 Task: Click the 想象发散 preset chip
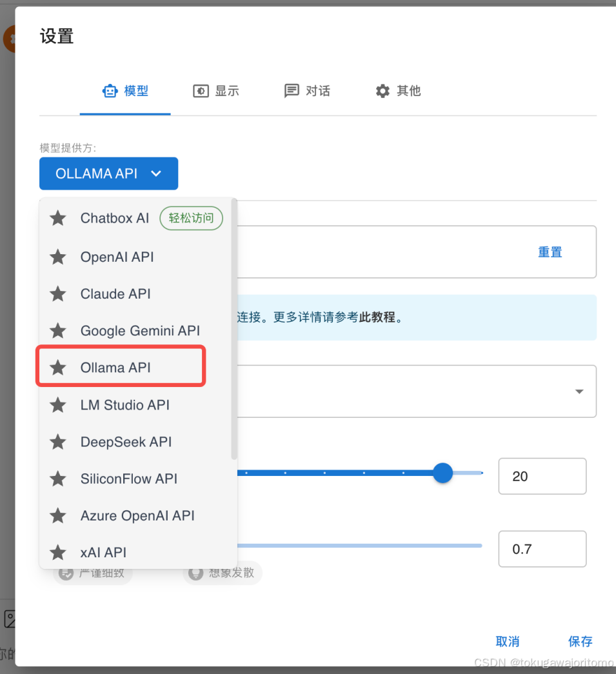point(223,573)
